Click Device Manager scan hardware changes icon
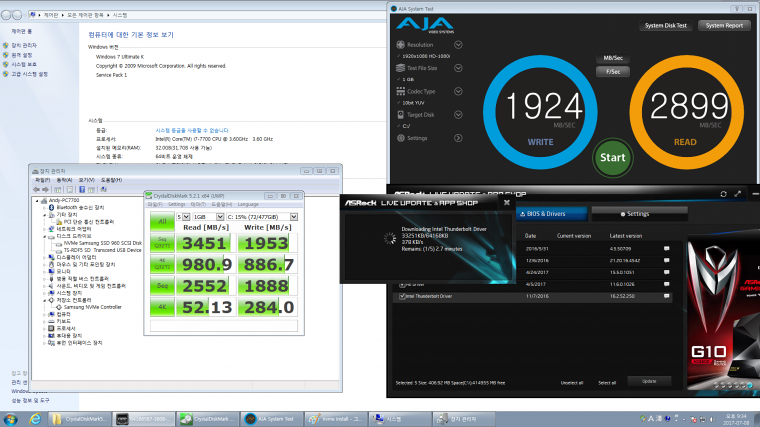 pos(103,190)
